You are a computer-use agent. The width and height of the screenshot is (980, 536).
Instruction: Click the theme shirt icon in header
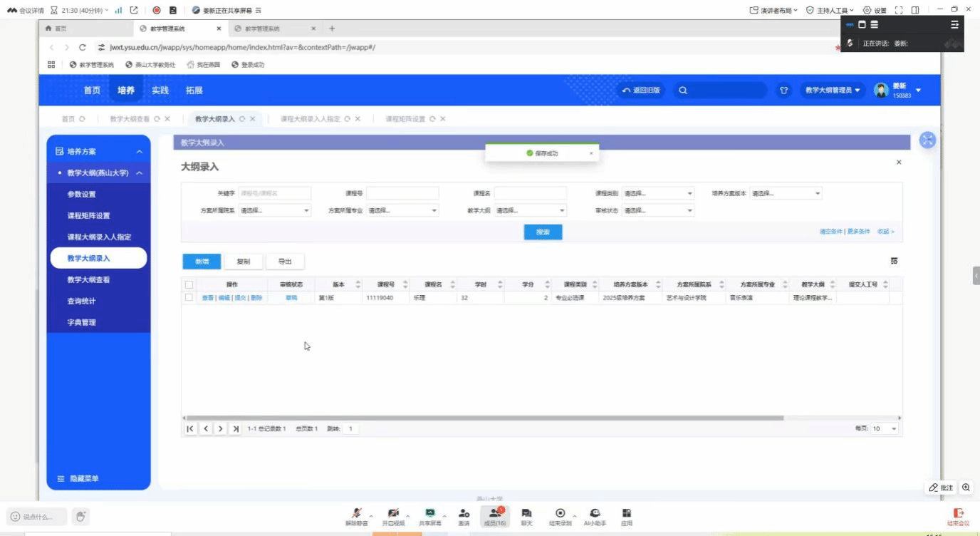784,91
